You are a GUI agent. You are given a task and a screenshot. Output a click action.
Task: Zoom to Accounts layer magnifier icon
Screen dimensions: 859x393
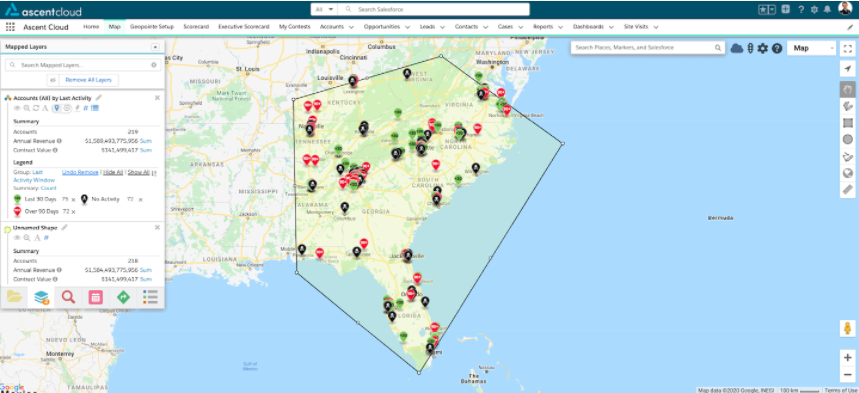(x=26, y=108)
